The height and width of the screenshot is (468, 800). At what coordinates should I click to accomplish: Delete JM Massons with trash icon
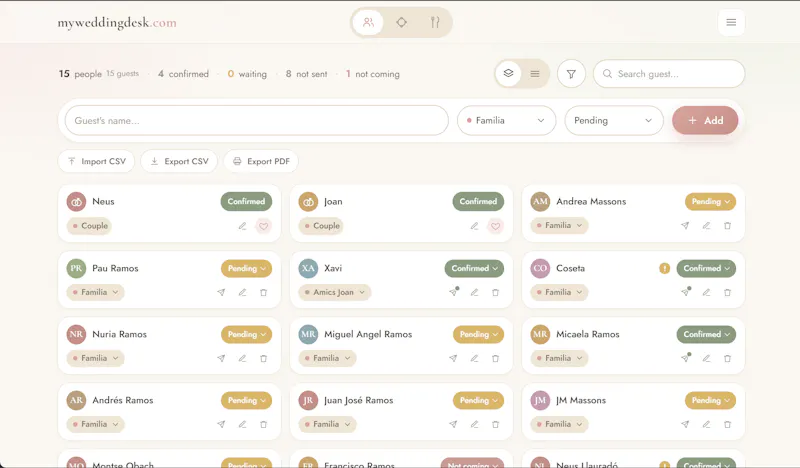pyautogui.click(x=728, y=424)
